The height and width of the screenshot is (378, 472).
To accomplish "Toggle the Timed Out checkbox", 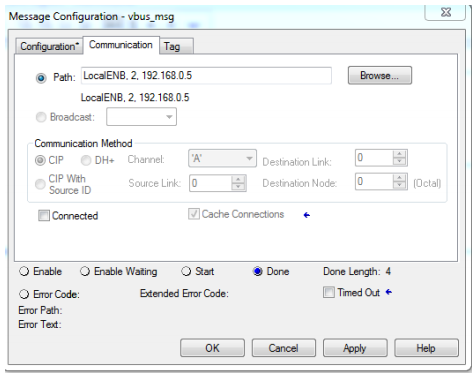I will 329,292.
